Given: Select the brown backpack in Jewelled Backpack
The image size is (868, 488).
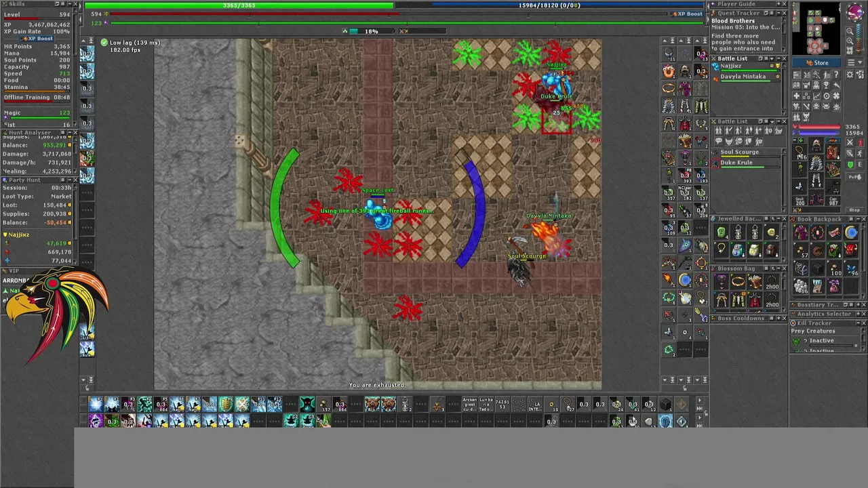Looking at the screenshot, I should 771,251.
